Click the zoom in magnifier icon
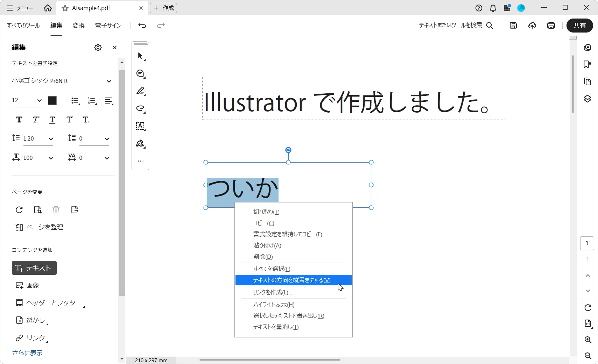This screenshot has height=364, width=598. click(x=588, y=340)
